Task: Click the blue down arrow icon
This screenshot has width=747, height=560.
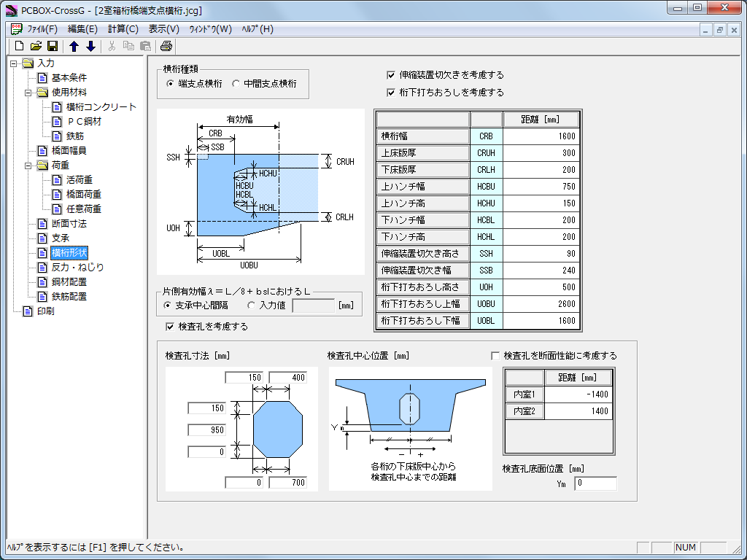Action: pyautogui.click(x=90, y=47)
